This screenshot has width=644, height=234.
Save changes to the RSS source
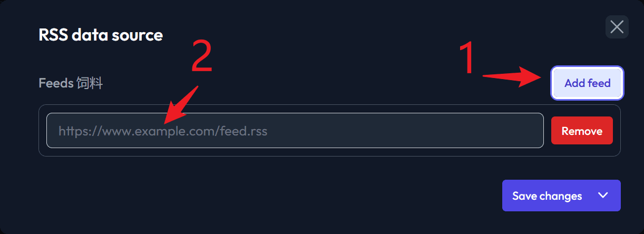click(x=548, y=196)
